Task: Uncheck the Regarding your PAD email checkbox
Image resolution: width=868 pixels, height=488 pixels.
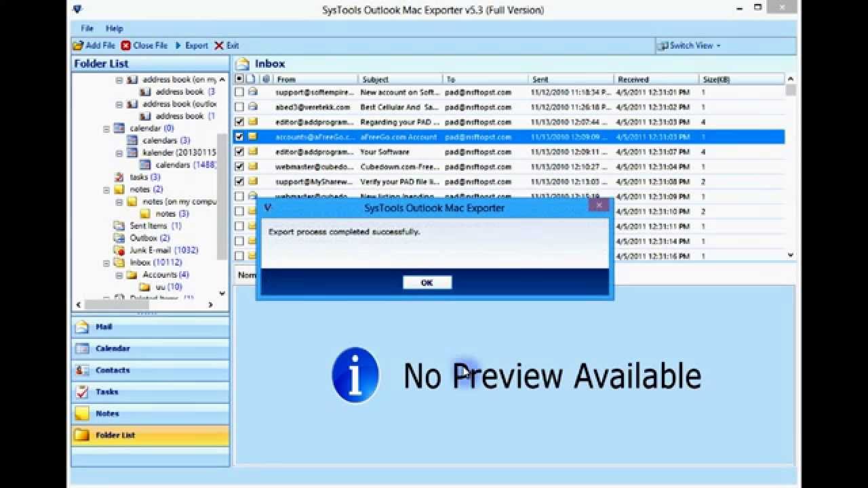Action: (x=239, y=121)
